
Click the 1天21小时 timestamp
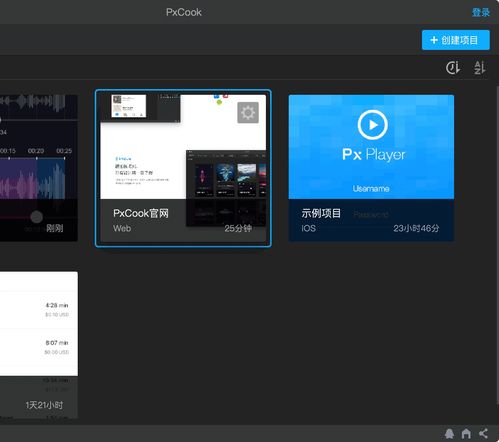44,405
